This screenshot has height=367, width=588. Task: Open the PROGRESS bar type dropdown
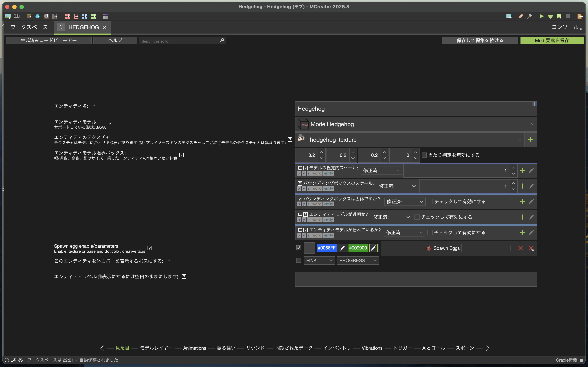(x=357, y=260)
